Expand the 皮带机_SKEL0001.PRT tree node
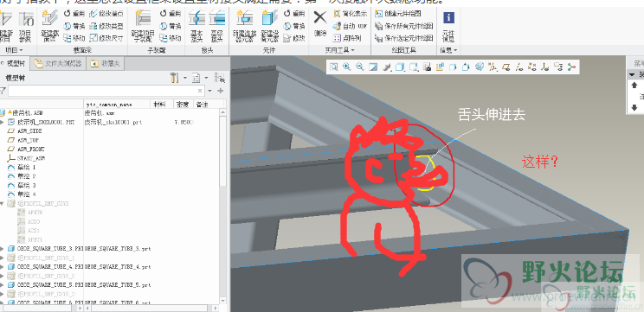This screenshot has height=312, width=644. tap(3, 122)
